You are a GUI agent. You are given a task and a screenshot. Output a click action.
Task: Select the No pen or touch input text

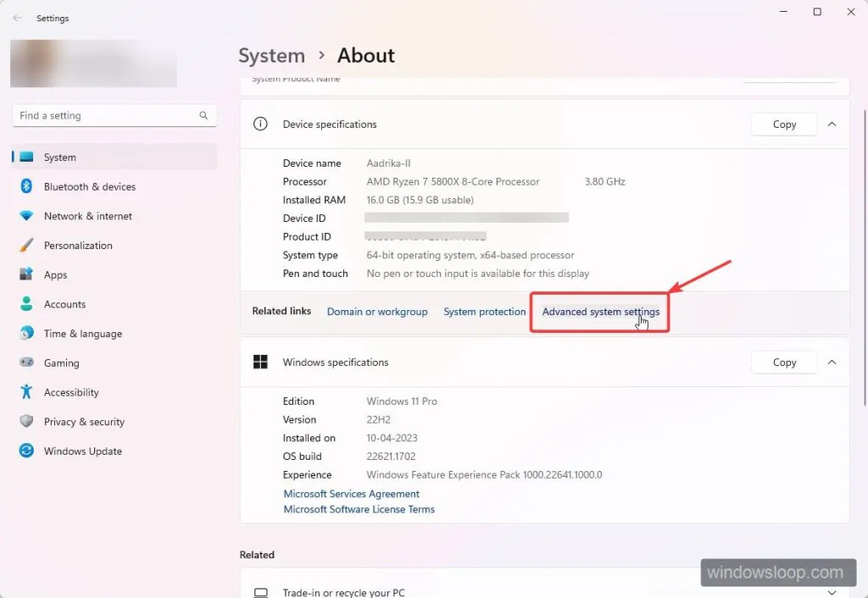click(478, 274)
